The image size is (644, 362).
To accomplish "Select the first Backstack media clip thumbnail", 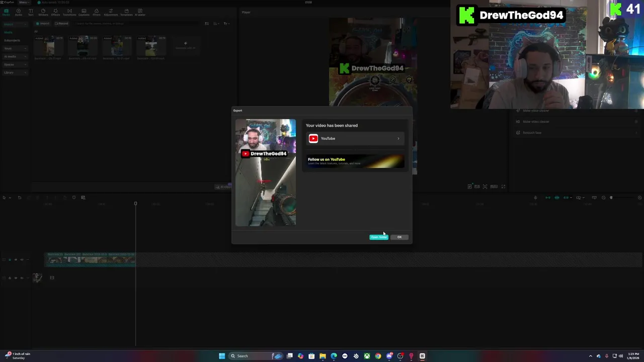I will 49,46.
